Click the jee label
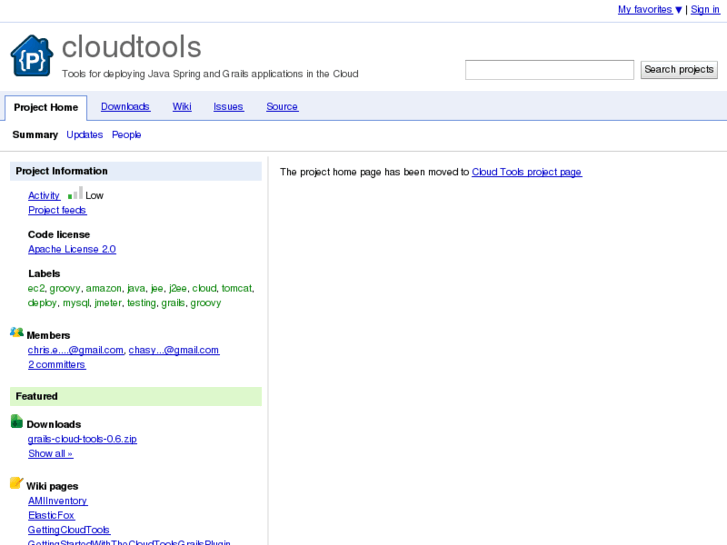 (x=157, y=288)
